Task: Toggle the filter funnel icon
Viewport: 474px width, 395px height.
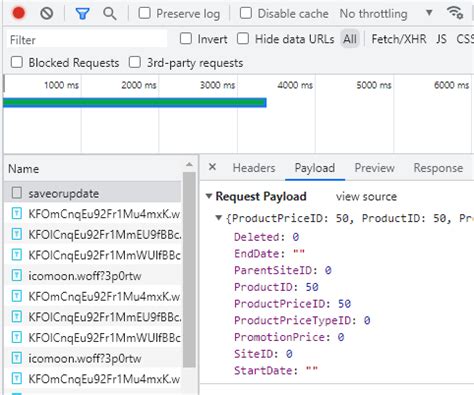Action: [x=82, y=14]
